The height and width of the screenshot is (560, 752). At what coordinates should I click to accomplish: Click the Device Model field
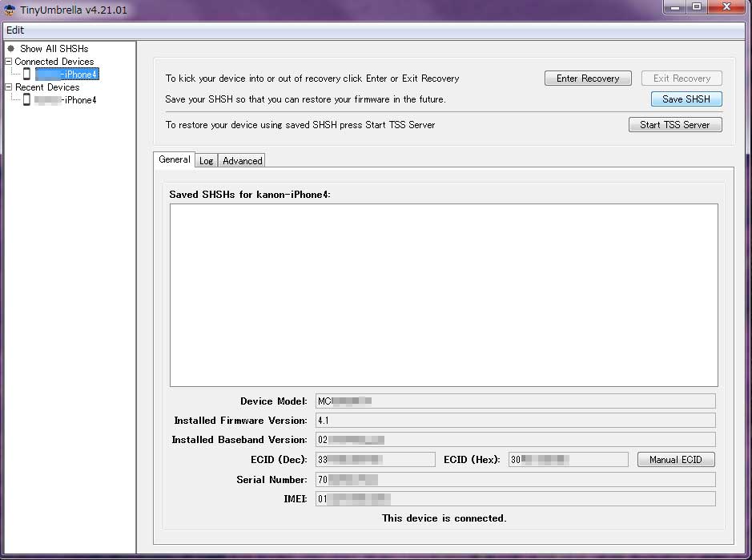point(515,401)
